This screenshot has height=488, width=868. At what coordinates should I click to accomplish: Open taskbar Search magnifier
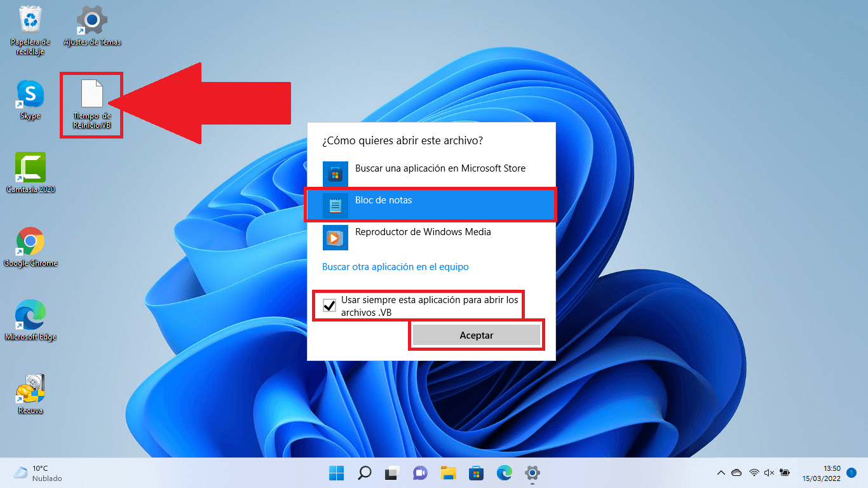pos(364,473)
